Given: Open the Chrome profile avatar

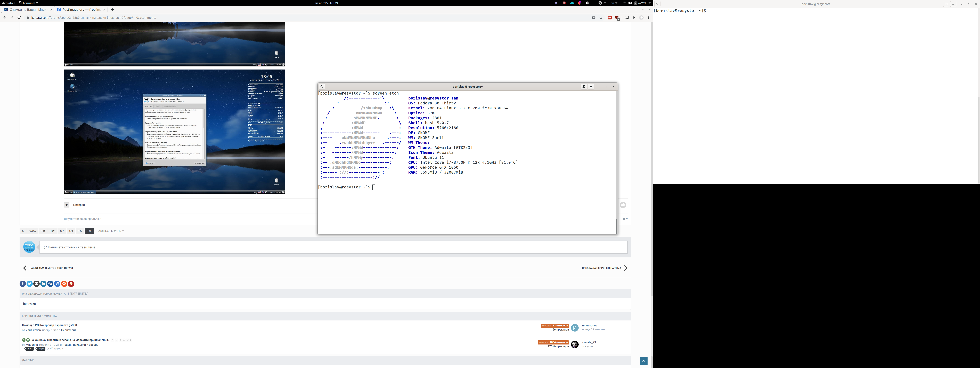Looking at the screenshot, I should 641,18.
